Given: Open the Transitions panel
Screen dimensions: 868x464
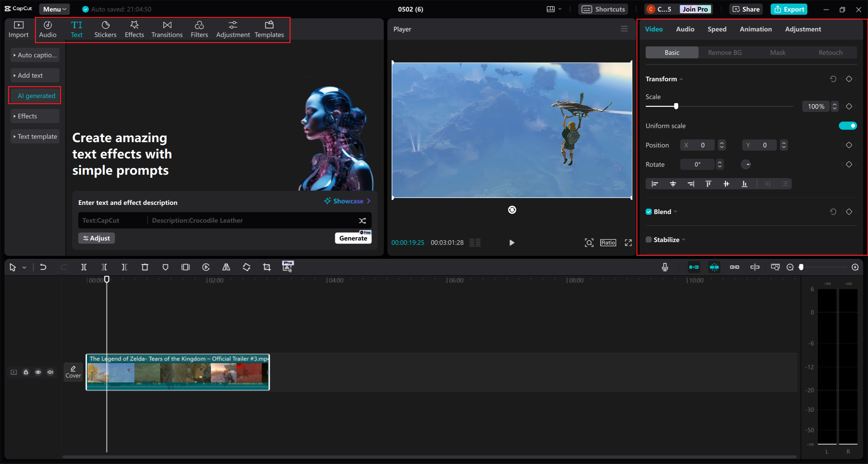Looking at the screenshot, I should click(167, 29).
